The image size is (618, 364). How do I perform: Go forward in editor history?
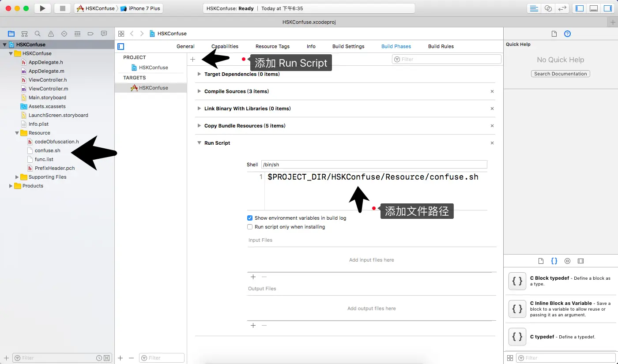(x=142, y=34)
